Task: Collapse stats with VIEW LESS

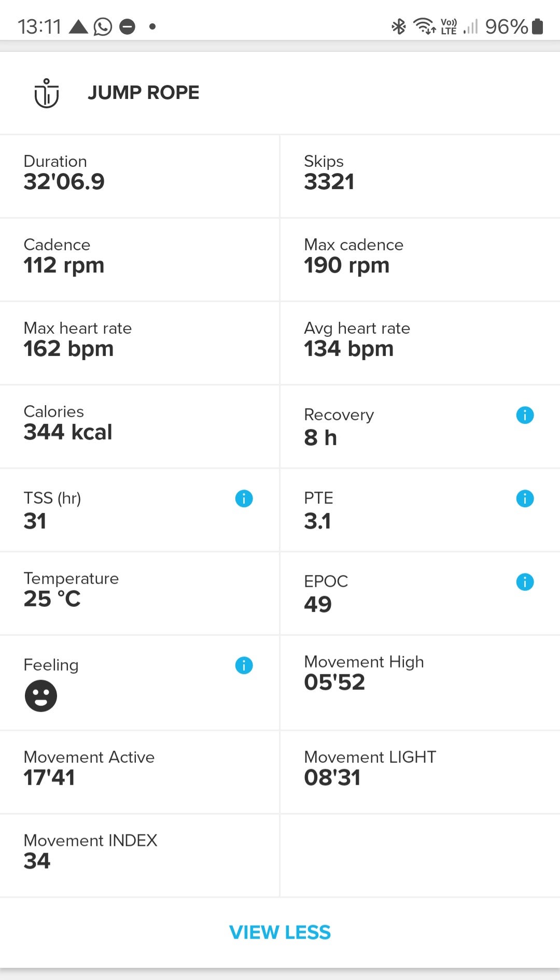Action: tap(280, 932)
